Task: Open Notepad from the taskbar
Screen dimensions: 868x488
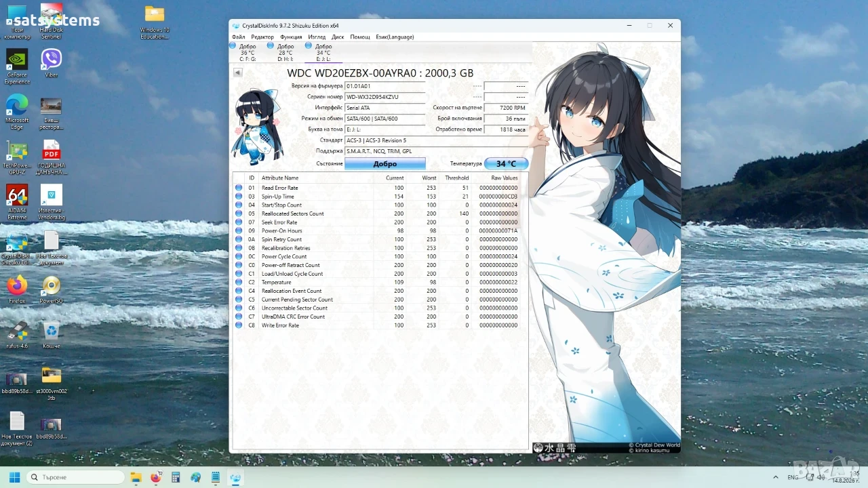Action: point(216,477)
